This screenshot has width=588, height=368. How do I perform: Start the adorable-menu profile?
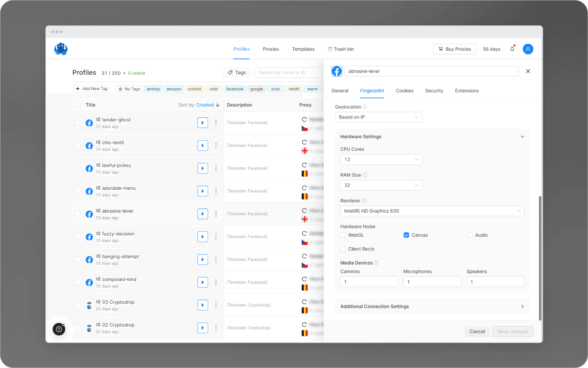pyautogui.click(x=203, y=191)
